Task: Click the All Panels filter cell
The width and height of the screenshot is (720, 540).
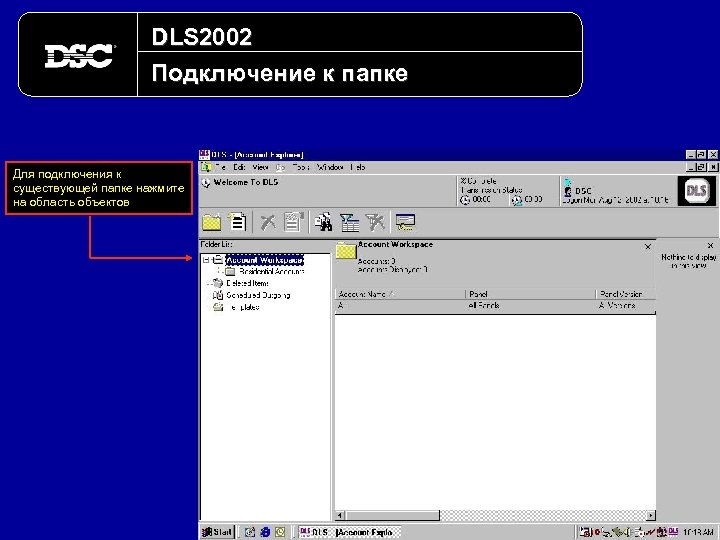Action: (530, 305)
